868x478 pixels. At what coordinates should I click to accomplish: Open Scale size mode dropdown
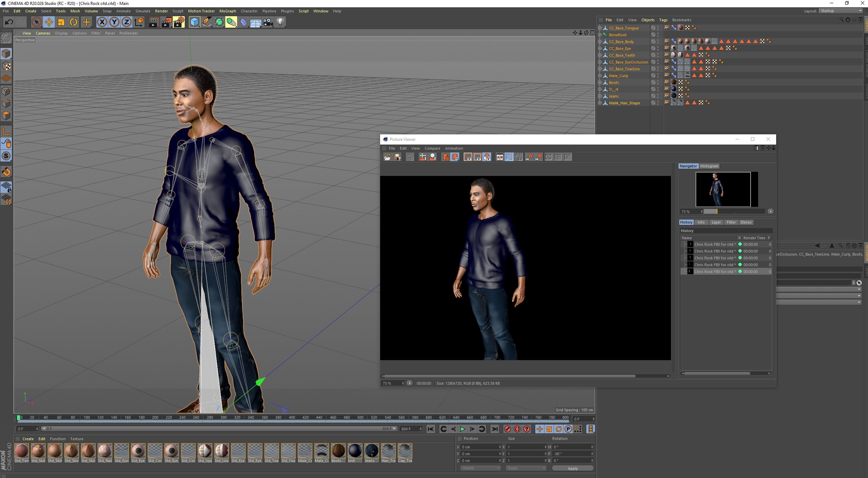click(x=526, y=468)
